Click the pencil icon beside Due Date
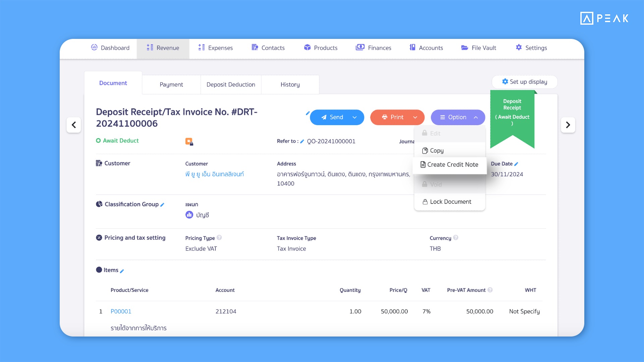The height and width of the screenshot is (362, 644). pyautogui.click(x=516, y=164)
